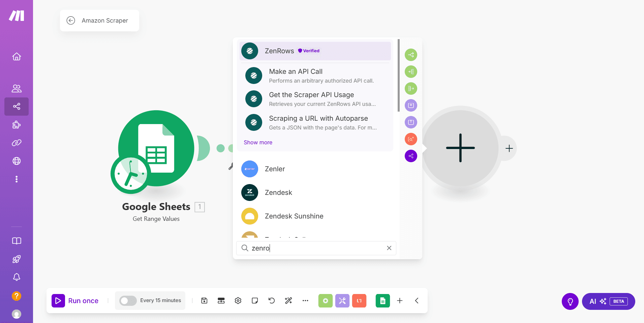Open green Flow control favorite
644x323 pixels.
point(326,301)
